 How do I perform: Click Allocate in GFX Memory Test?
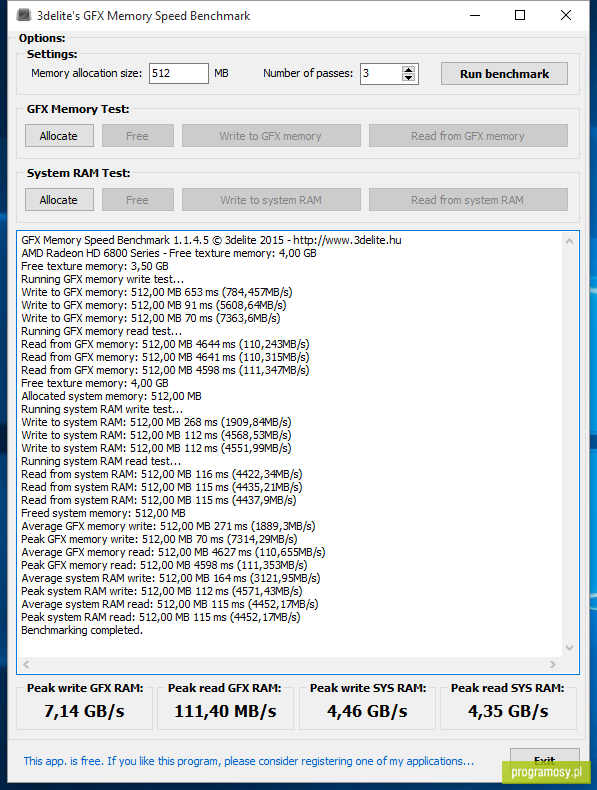coord(59,136)
